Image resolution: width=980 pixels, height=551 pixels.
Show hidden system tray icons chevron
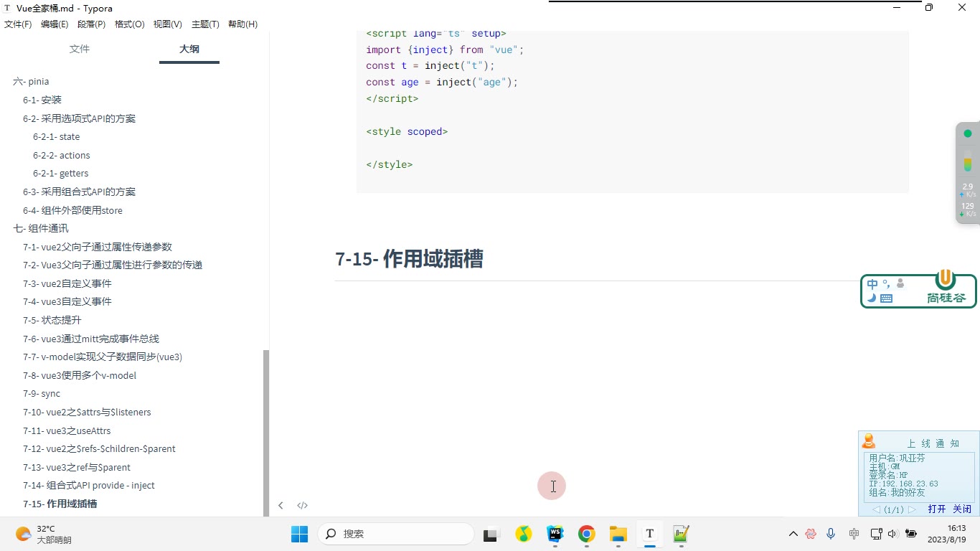click(793, 534)
